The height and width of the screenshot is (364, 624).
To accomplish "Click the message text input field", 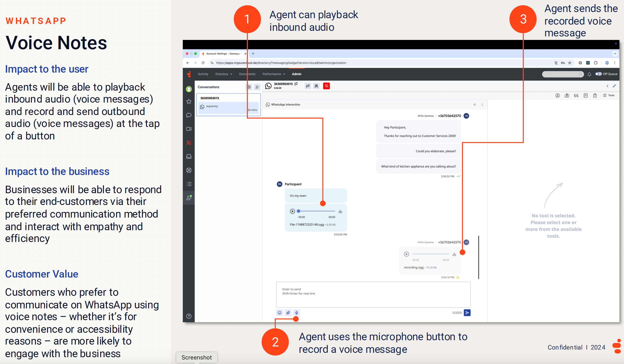I will point(373,295).
